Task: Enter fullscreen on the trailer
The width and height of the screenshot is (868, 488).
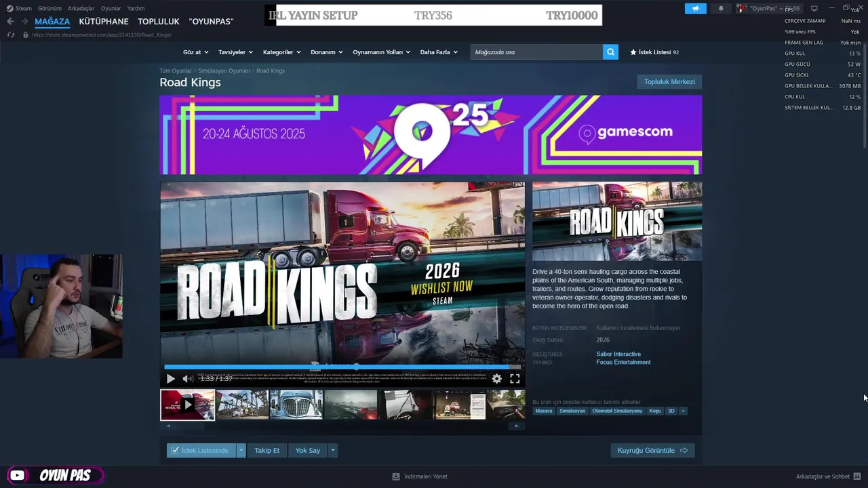Action: click(515, 379)
